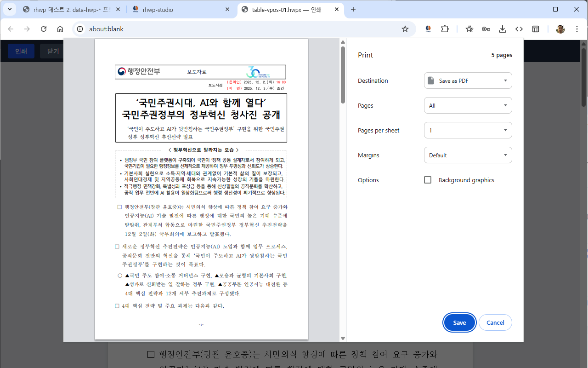Go forward in browser history
The width and height of the screenshot is (588, 368).
[x=27, y=29]
